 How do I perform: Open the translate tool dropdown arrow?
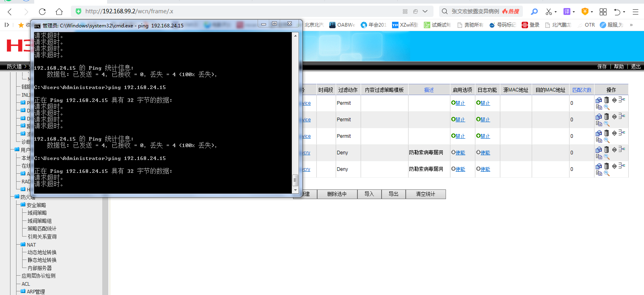574,12
